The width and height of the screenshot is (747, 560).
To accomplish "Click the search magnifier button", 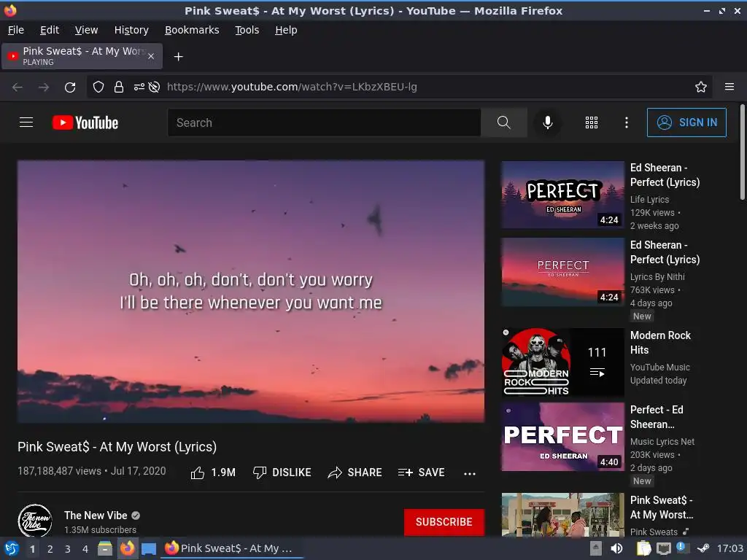I will coord(503,122).
